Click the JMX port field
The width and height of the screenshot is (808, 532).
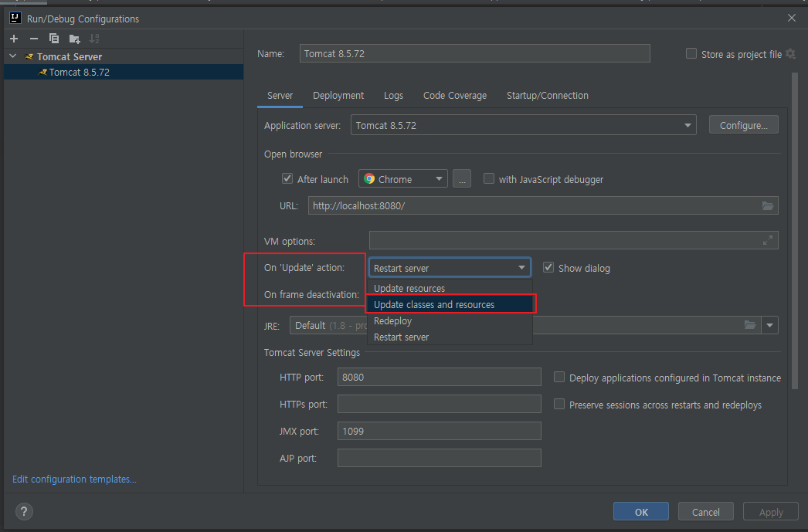(439, 431)
